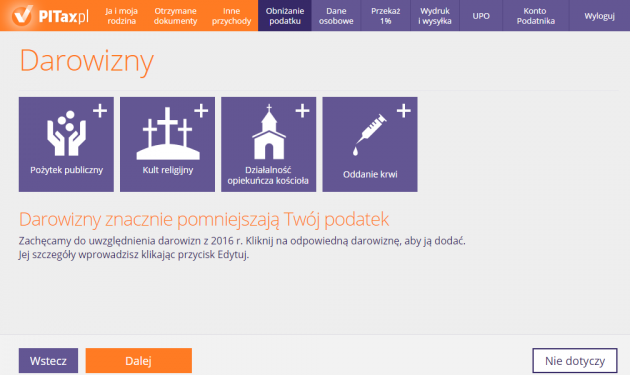Viewport: 630px width, 375px height.
Task: Log out using Wyloguj
Action: click(599, 16)
